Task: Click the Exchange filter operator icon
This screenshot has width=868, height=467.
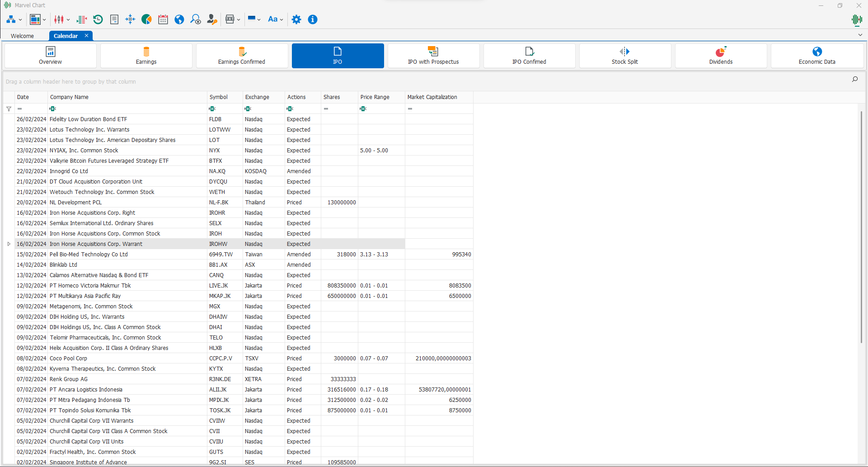Action: (248, 109)
